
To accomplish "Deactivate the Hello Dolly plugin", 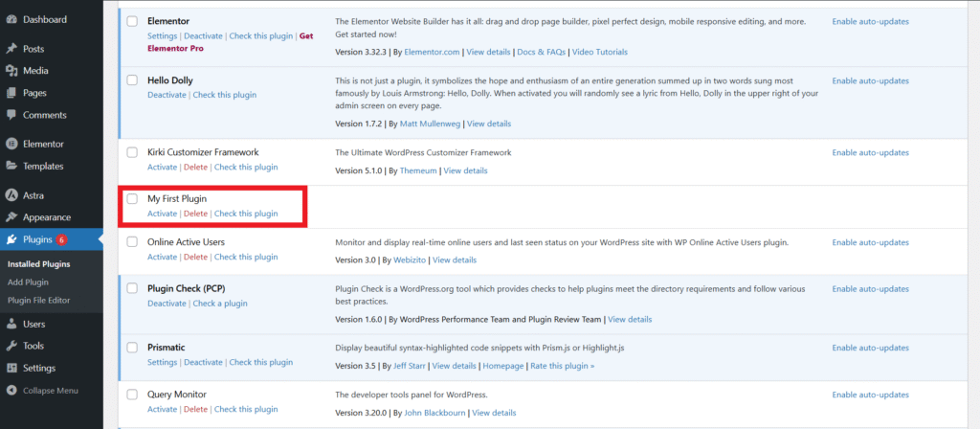I will (167, 95).
